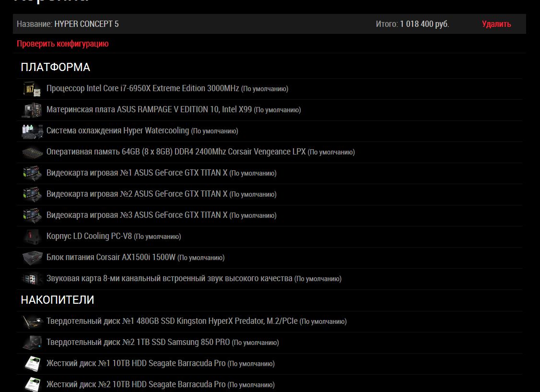Click the НАКОПИТЕЛИ section heading

58,300
